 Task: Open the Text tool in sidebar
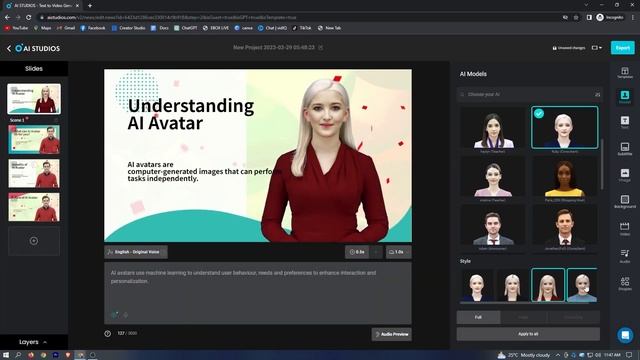coord(624,122)
